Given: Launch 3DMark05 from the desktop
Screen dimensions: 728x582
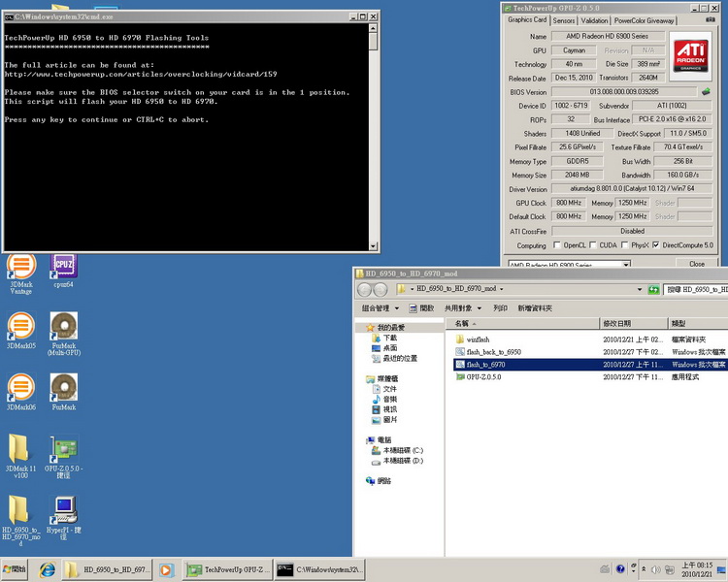Looking at the screenshot, I should pyautogui.click(x=21, y=330).
